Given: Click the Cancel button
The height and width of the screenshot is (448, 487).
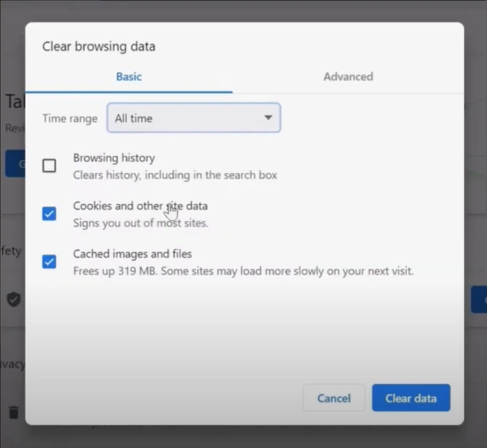Looking at the screenshot, I should (x=334, y=398).
